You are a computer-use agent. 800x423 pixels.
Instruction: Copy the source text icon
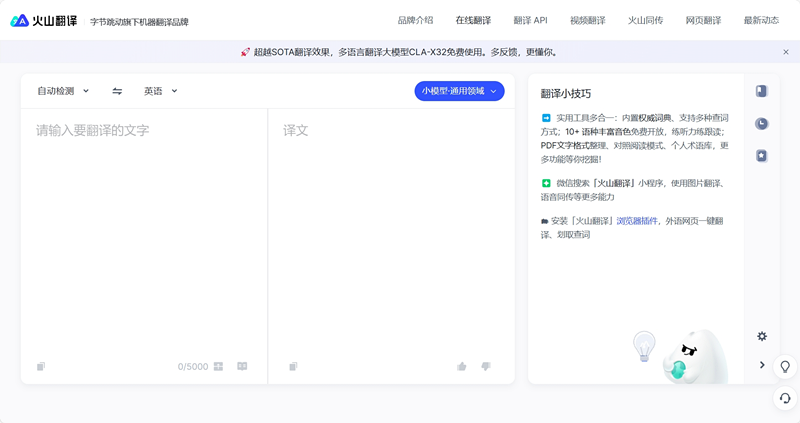click(41, 366)
